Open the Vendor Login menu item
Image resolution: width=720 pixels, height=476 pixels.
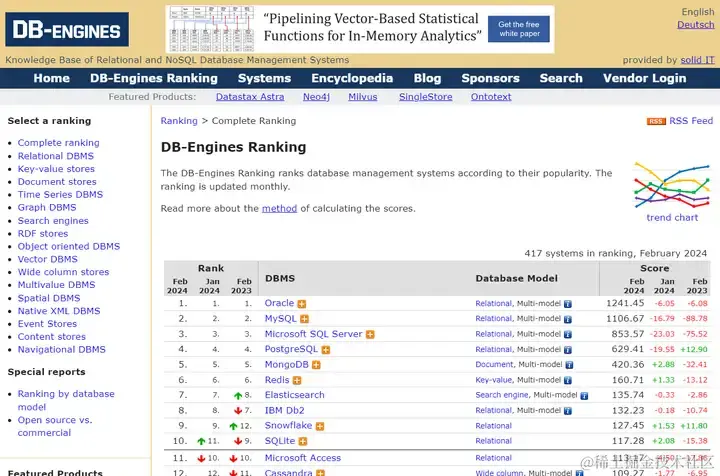click(645, 78)
